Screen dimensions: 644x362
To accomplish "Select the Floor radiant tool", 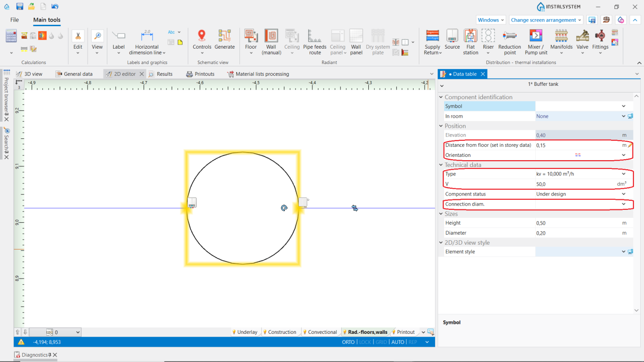I will tap(251, 41).
